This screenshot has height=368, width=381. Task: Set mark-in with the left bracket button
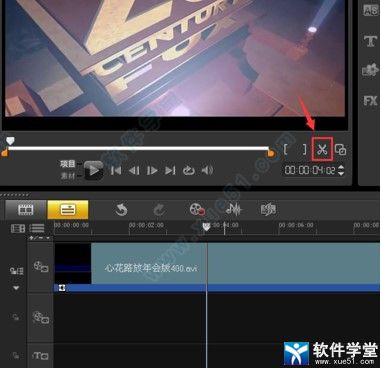pos(285,150)
